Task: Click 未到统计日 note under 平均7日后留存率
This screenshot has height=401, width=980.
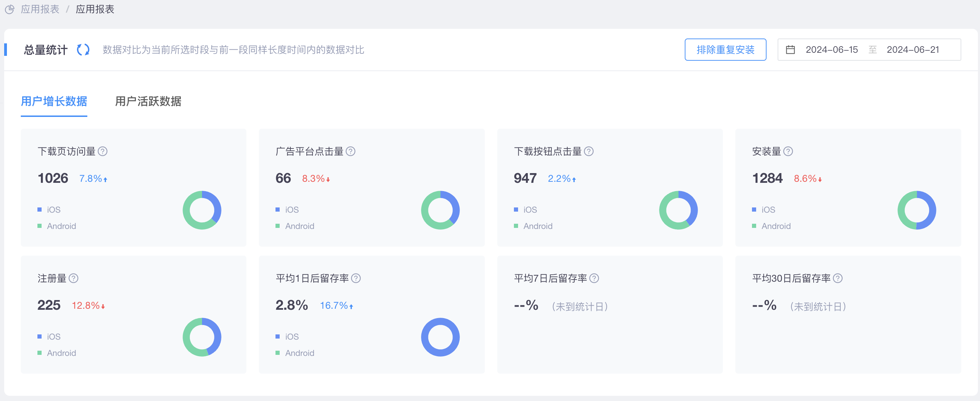Action: click(x=580, y=306)
